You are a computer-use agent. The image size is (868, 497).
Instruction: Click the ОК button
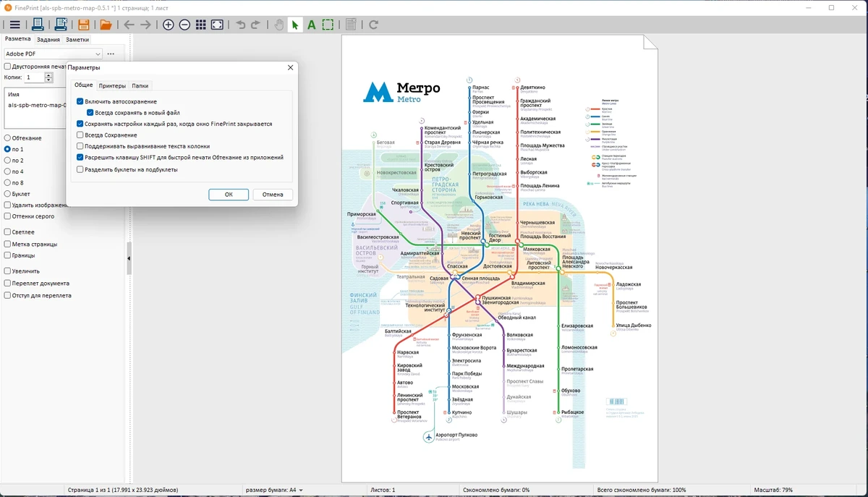click(229, 195)
